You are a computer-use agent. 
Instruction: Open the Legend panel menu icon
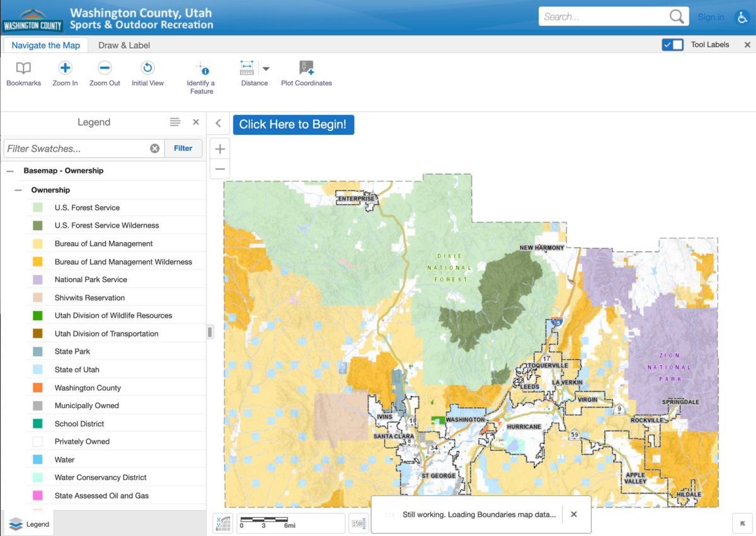tap(175, 122)
